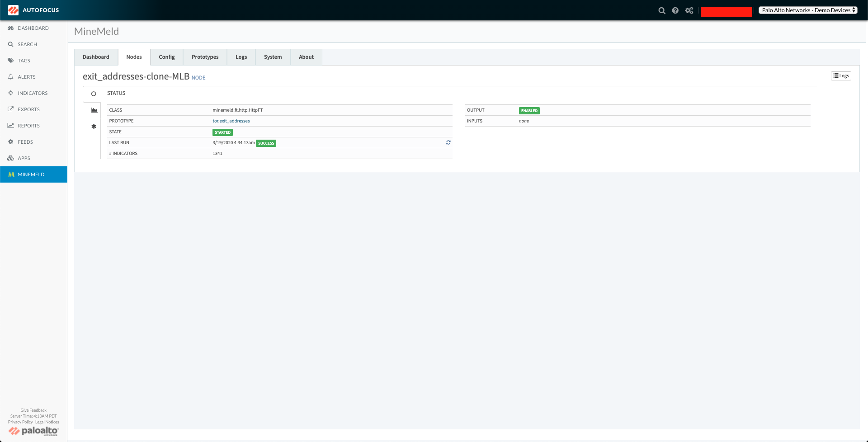Viewport: 868px width, 442px height.
Task: Open the Privacy Policy link
Action: coord(20,422)
